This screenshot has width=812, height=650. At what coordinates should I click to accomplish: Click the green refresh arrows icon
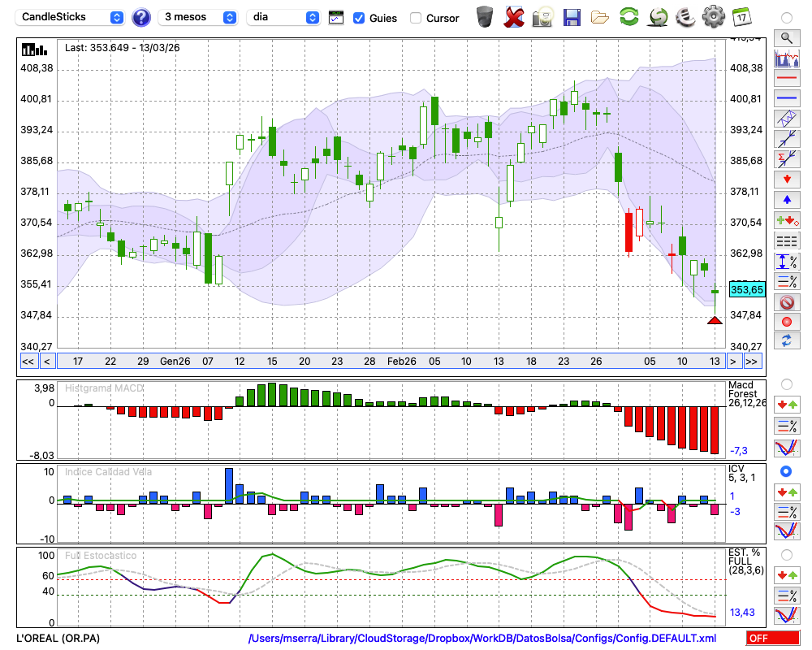point(628,17)
